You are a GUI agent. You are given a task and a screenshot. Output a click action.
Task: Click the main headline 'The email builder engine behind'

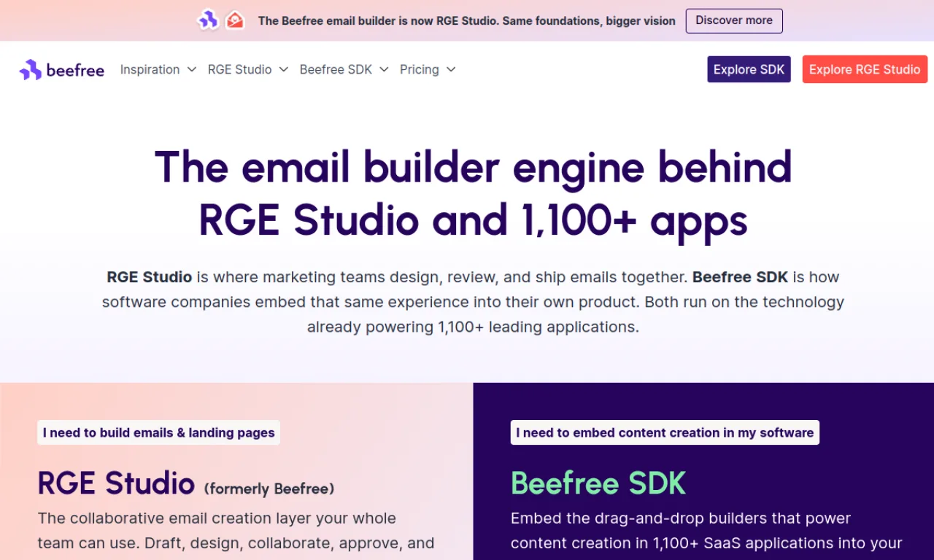tap(473, 166)
